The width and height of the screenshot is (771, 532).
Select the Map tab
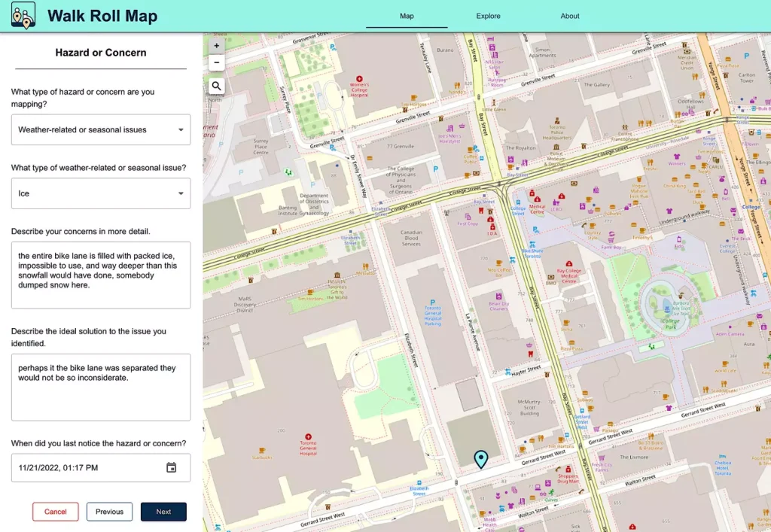click(x=407, y=16)
